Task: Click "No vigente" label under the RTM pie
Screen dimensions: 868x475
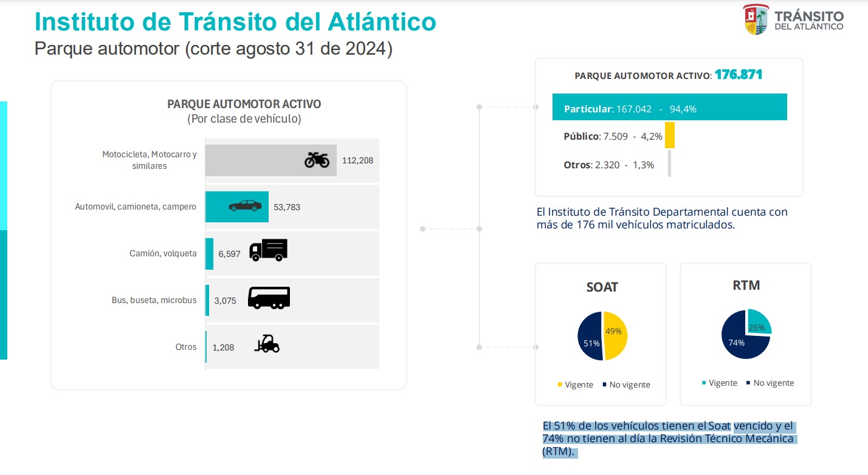Action: tap(774, 383)
